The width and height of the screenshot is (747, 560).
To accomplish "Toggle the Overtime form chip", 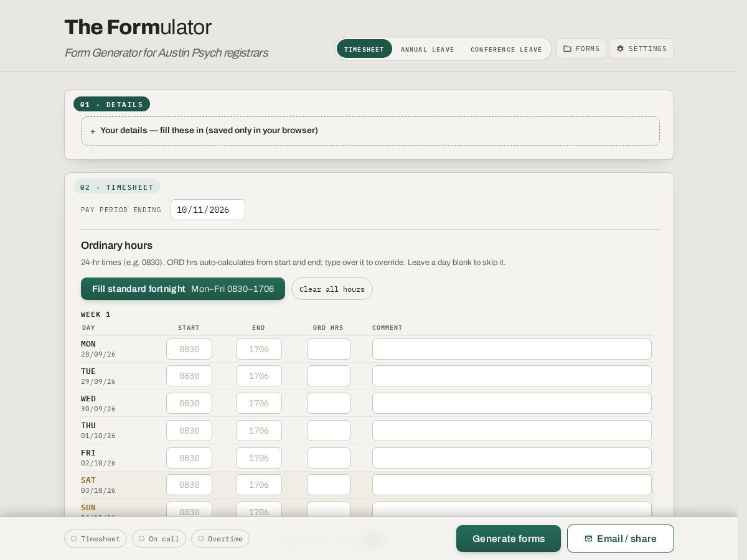I will click(220, 539).
